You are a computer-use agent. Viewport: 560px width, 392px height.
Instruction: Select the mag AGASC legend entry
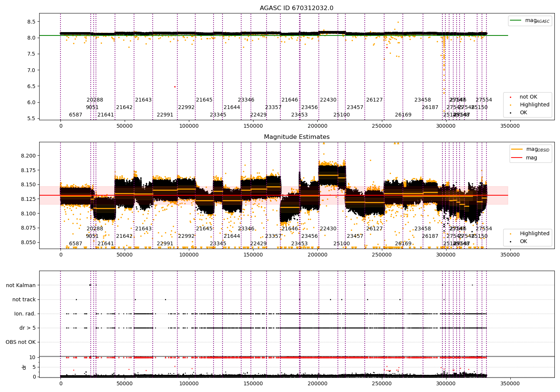point(530,21)
